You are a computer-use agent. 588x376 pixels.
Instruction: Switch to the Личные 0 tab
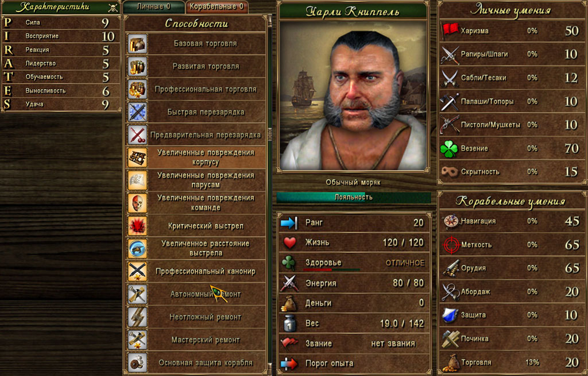(154, 7)
